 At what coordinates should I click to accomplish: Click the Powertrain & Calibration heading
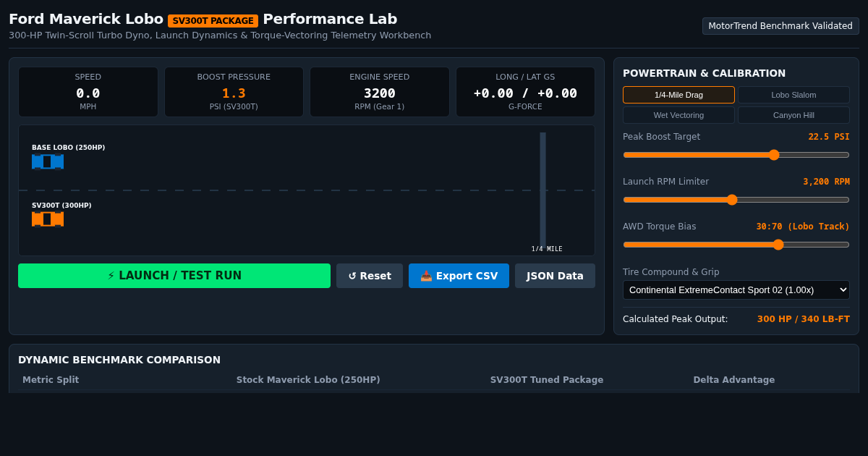705,73
